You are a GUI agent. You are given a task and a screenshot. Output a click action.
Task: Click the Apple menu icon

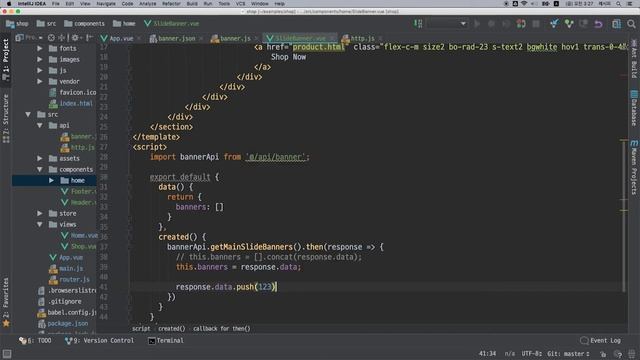click(x=9, y=4)
